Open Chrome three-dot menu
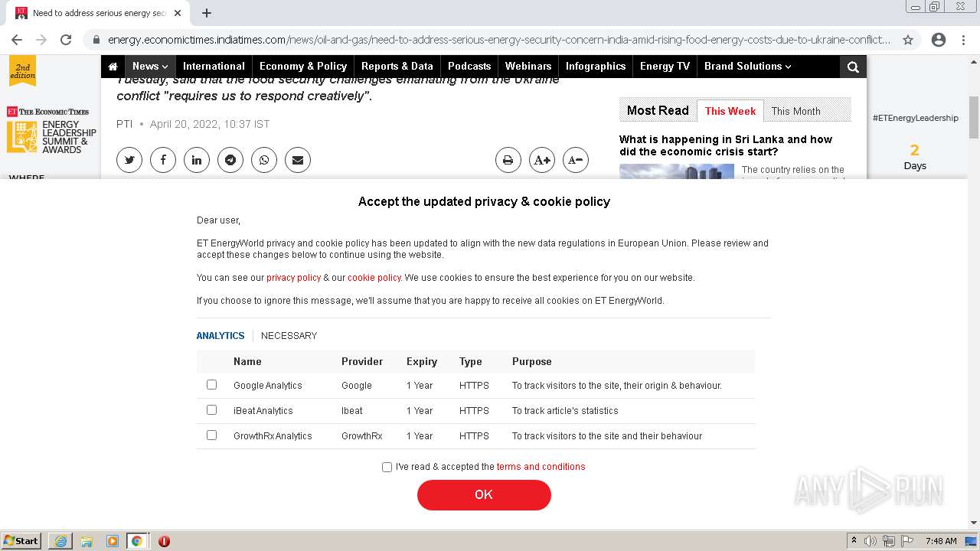This screenshot has height=551, width=980. coord(963,40)
